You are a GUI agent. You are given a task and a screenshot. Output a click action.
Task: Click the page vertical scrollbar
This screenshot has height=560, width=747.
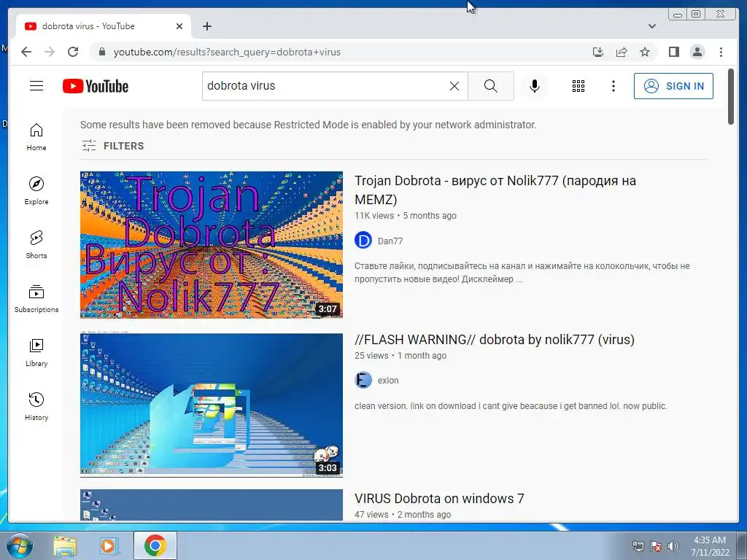pos(731,97)
